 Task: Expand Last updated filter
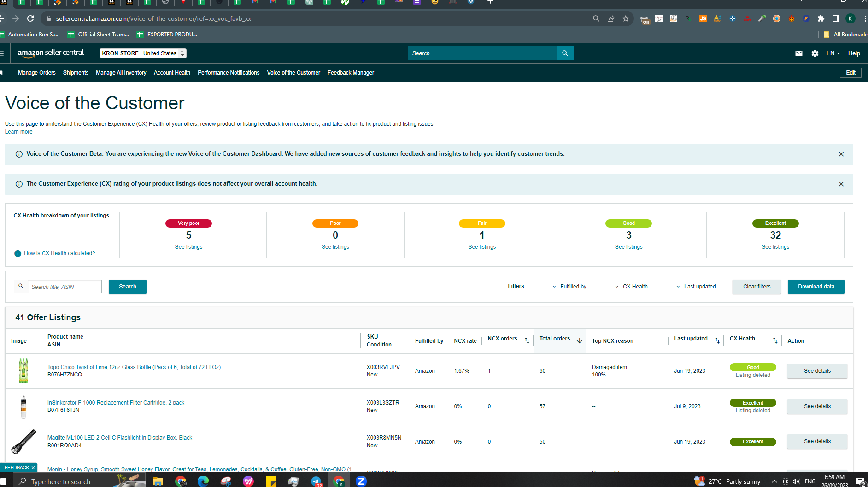696,287
